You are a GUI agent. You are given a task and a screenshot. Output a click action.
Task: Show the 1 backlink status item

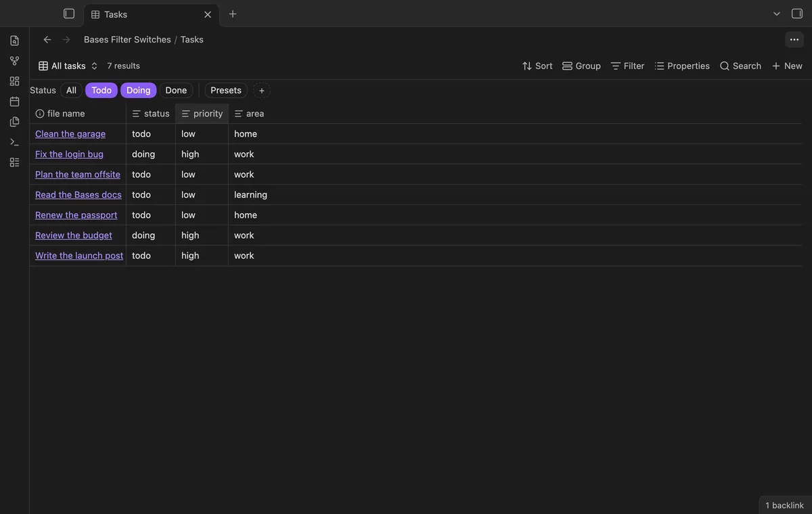pyautogui.click(x=784, y=505)
